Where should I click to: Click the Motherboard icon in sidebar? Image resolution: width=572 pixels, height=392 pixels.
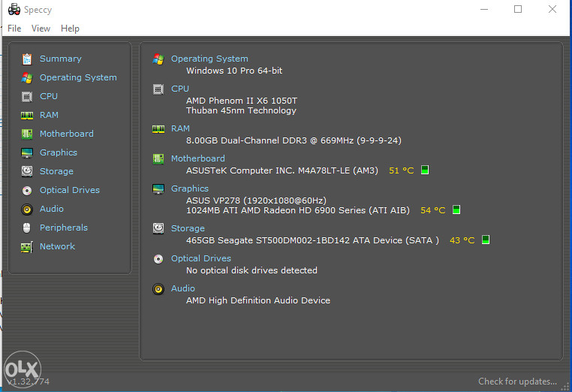(x=26, y=134)
